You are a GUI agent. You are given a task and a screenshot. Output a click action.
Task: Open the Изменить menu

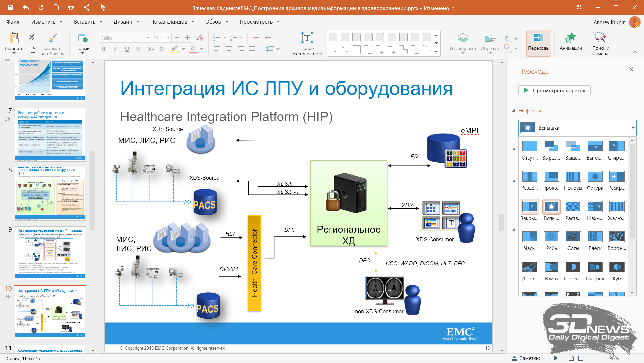pos(47,21)
